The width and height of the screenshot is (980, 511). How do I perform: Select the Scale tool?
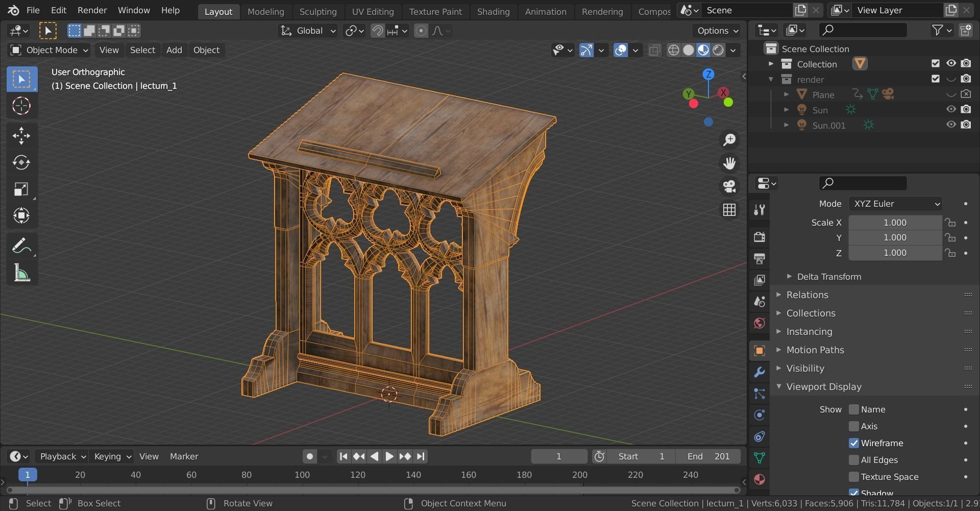click(21, 189)
